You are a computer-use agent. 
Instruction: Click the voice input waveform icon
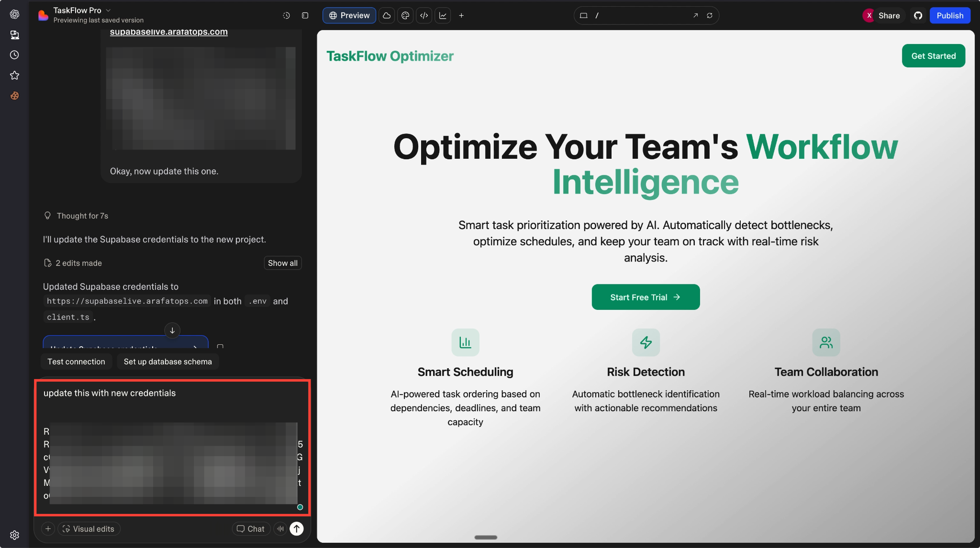[x=280, y=528]
